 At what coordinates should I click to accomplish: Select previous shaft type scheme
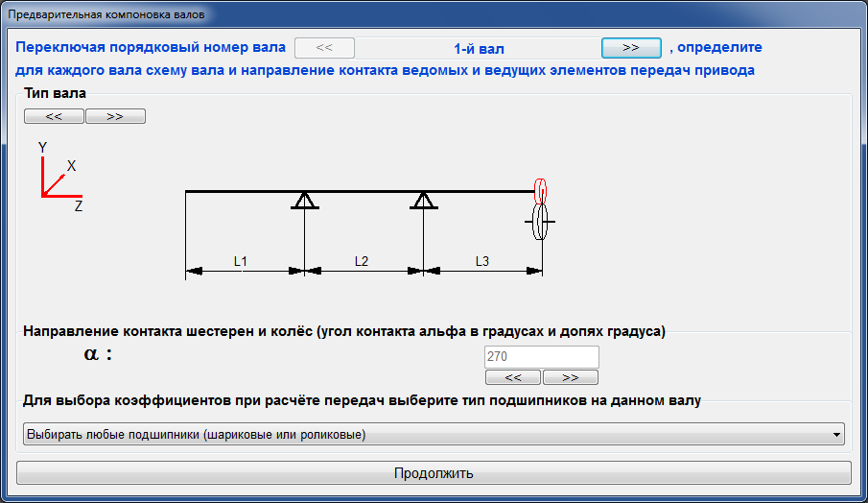click(55, 116)
